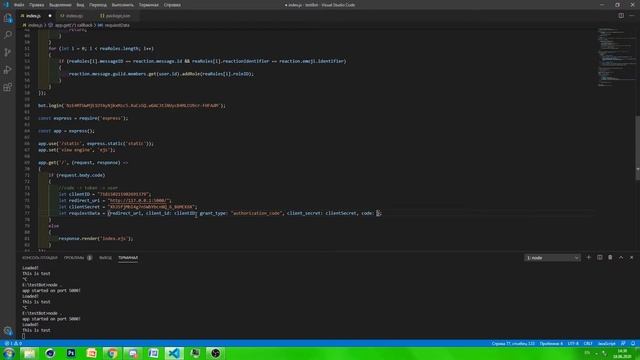Open Source Control view in activity bar

[x=8, y=52]
